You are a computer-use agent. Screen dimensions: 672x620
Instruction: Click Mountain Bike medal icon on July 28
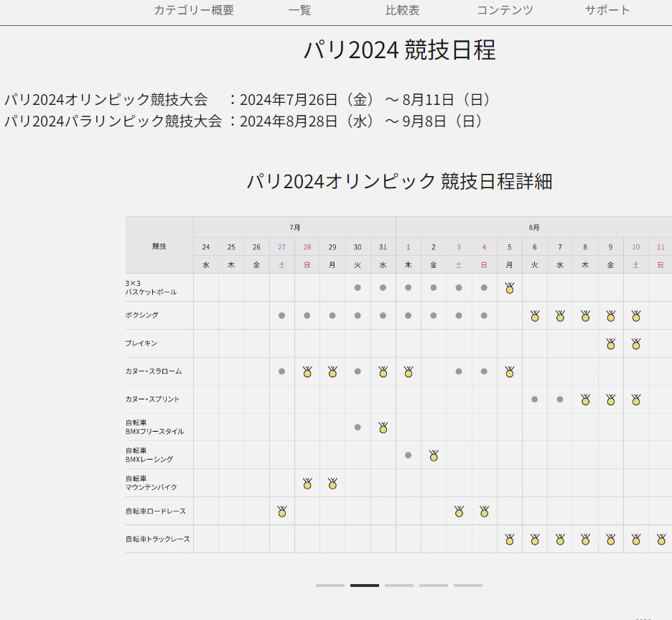(x=307, y=483)
